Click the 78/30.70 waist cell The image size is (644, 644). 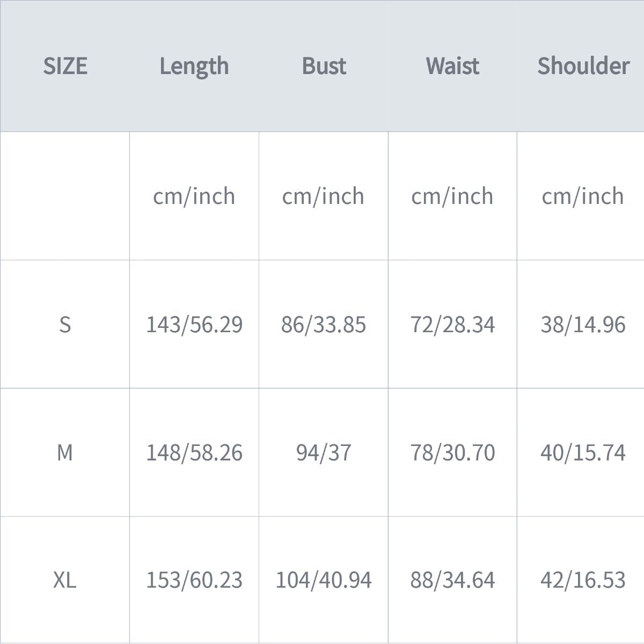tap(452, 453)
